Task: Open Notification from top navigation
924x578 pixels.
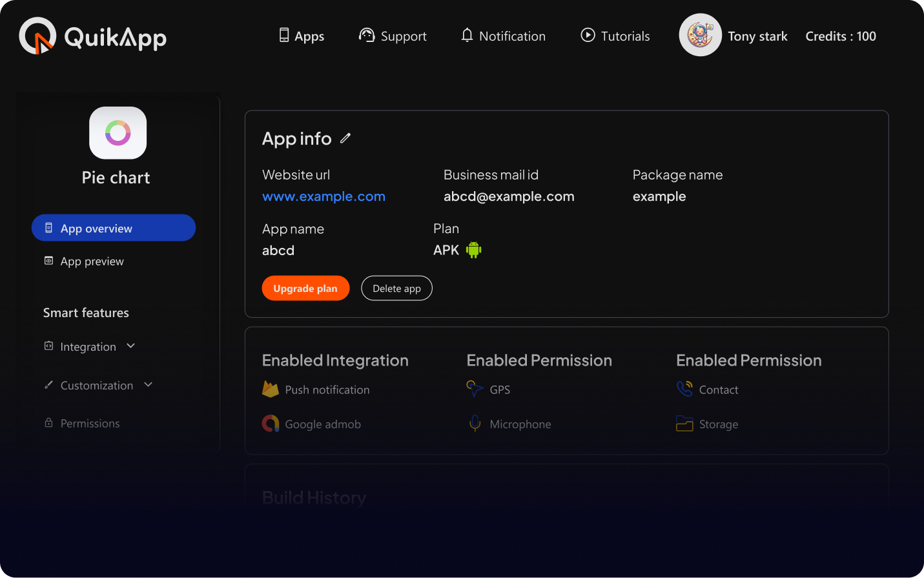Action: [x=503, y=36]
